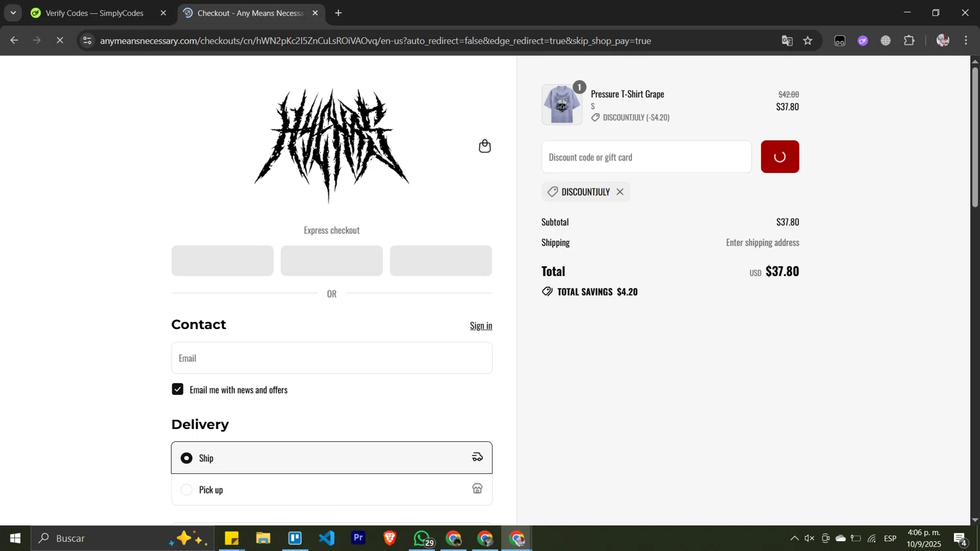Click the Sign in link
The image size is (980, 551).
481,325
